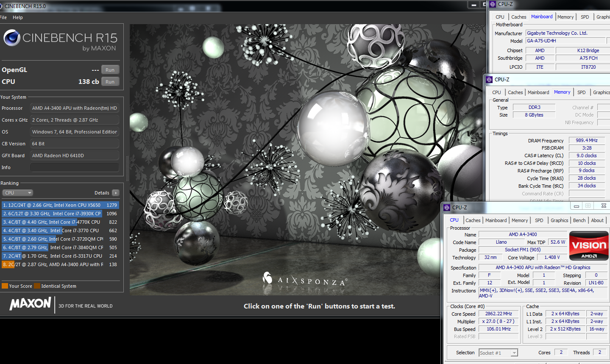Click the memory Size 8 GBytes value

pyautogui.click(x=534, y=115)
